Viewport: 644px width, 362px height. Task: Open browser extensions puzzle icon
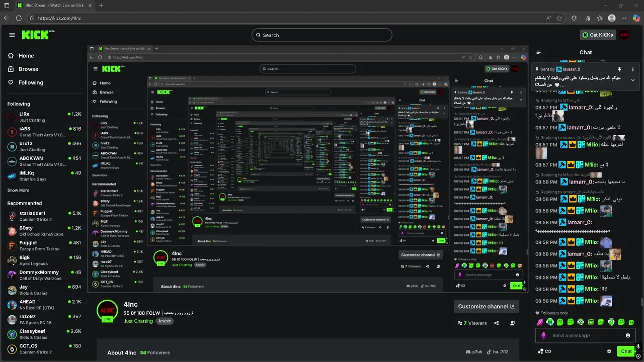(x=574, y=18)
